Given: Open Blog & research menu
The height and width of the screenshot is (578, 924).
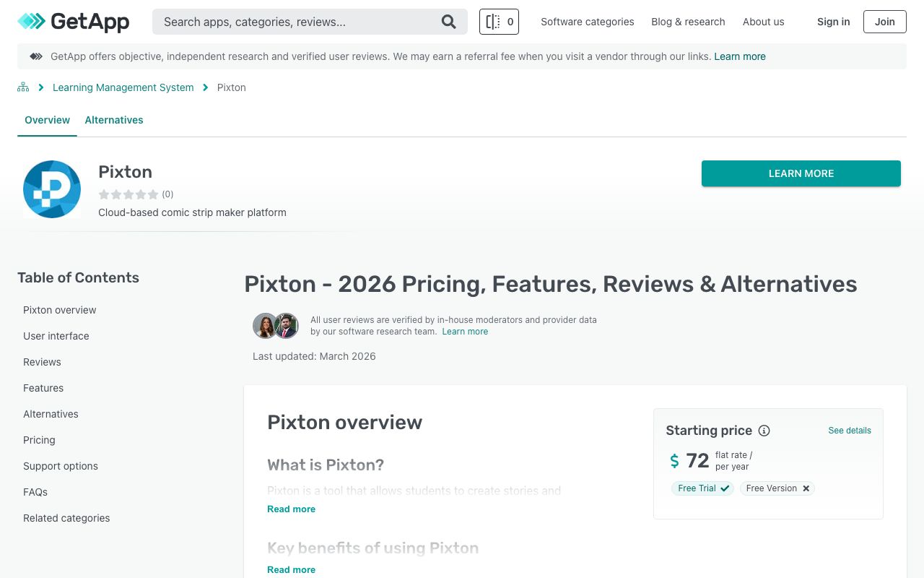Looking at the screenshot, I should tap(688, 22).
